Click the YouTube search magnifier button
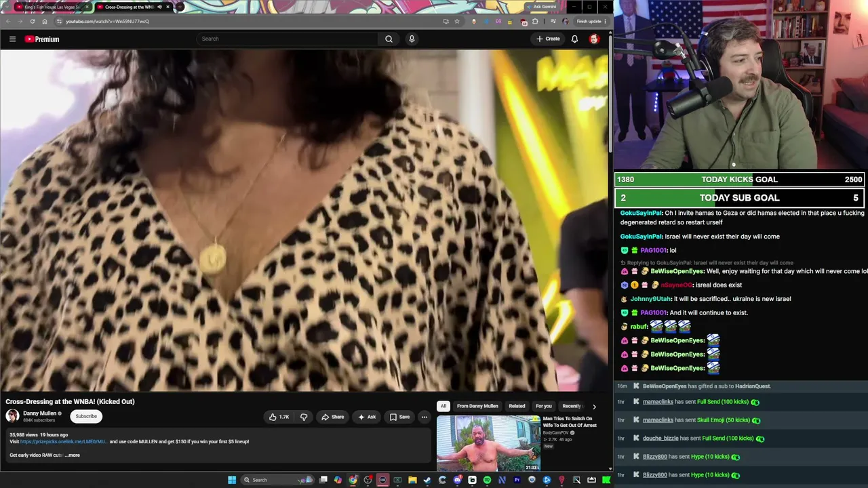 coord(389,39)
